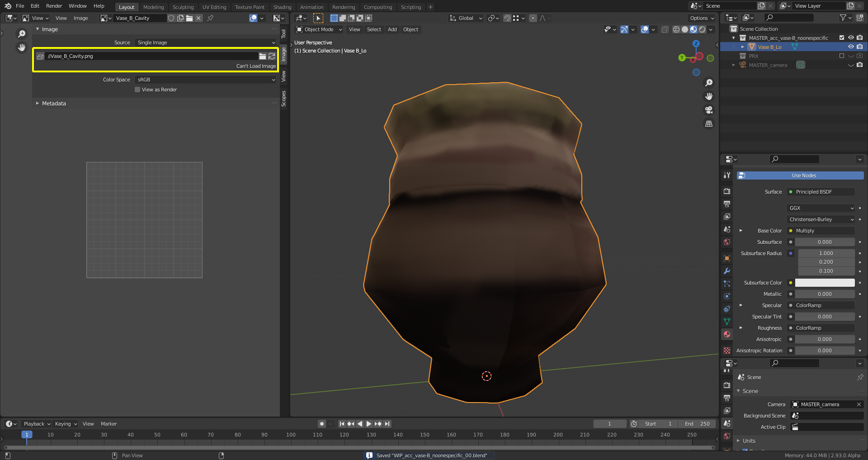Reload the Vase_B_Cavity image

pos(272,56)
